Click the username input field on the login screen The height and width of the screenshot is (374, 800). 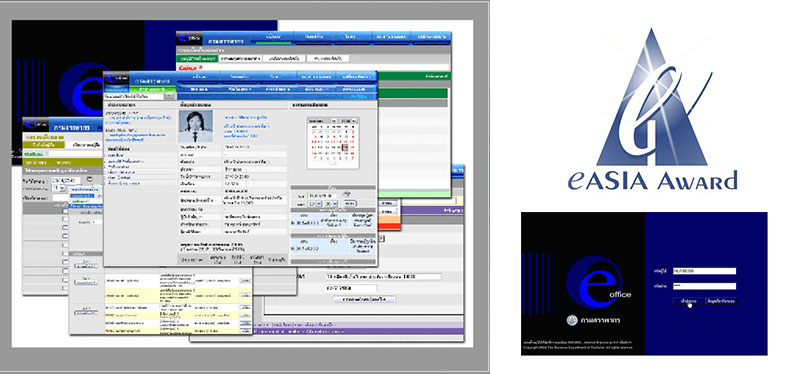(704, 271)
